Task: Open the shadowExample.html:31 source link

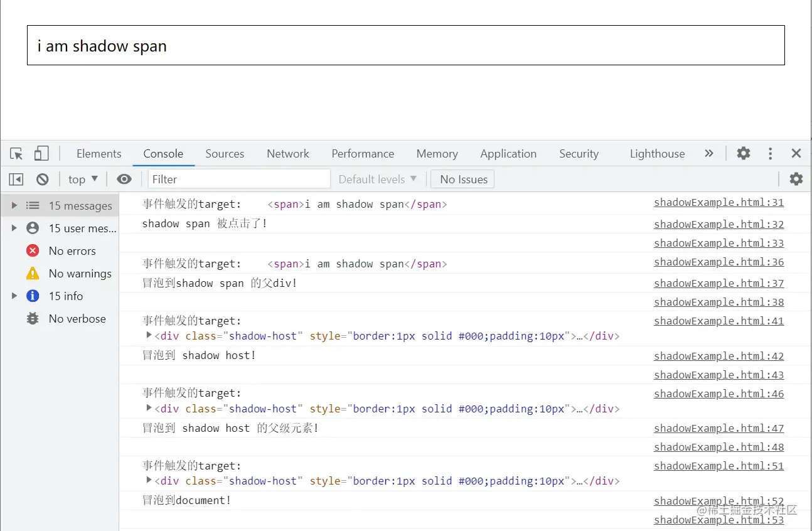Action: [x=719, y=203]
